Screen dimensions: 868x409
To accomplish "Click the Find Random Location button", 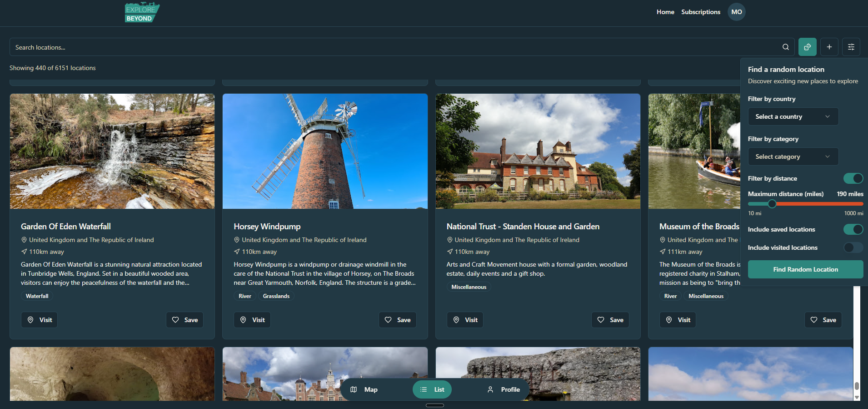I will [805, 269].
